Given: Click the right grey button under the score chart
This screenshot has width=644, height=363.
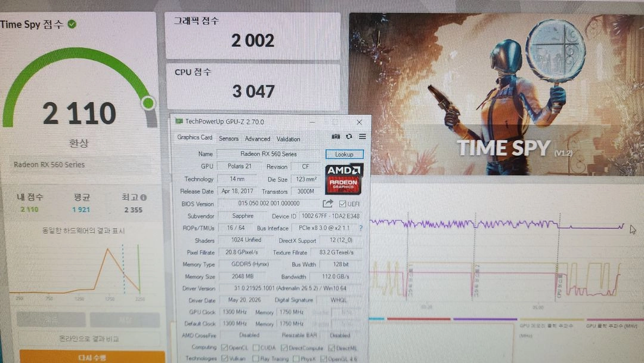Looking at the screenshot, I should [125, 319].
